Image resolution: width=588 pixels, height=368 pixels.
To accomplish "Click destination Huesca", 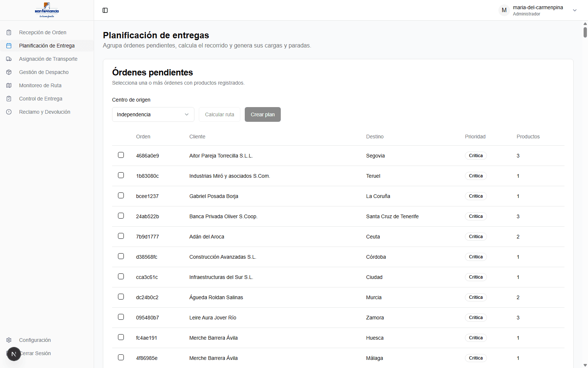I will pos(375,338).
